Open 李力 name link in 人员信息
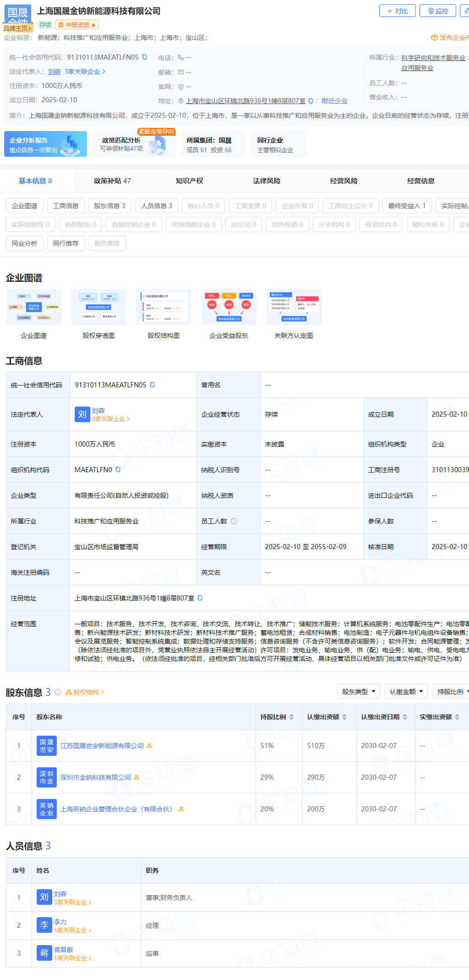Screen dimensions: 469x980 coord(60,922)
